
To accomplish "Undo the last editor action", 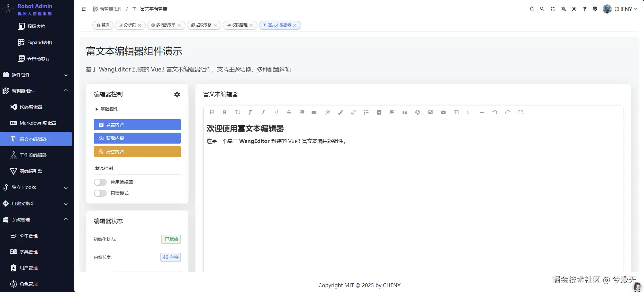I will pos(494,112).
